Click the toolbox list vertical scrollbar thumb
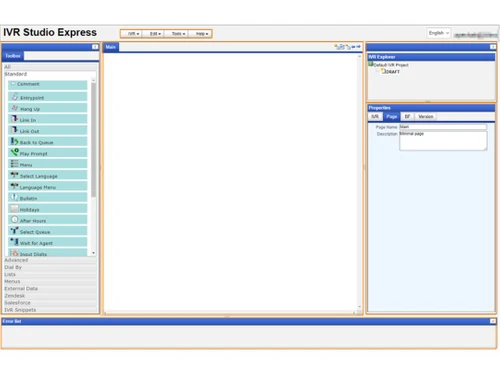500x375 pixels. (x=93, y=140)
